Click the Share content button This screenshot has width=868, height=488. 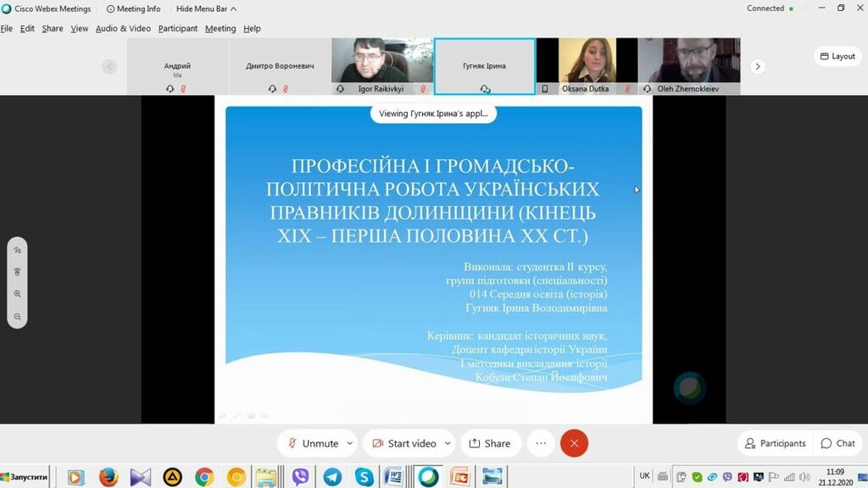pyautogui.click(x=490, y=443)
